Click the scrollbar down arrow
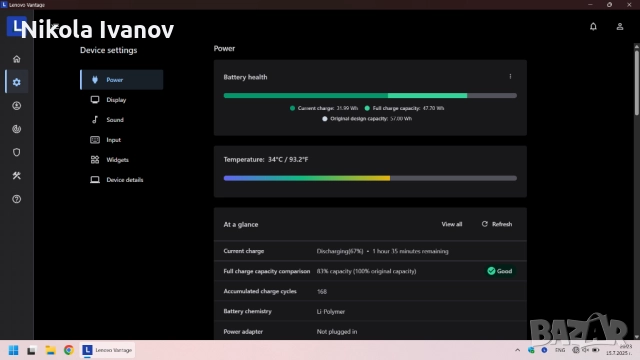 tap(636, 337)
